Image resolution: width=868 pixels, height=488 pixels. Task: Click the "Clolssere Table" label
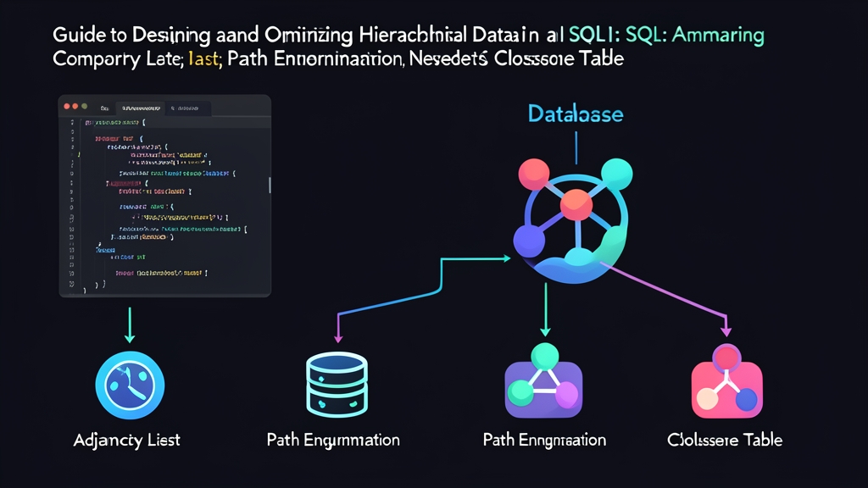tap(725, 441)
